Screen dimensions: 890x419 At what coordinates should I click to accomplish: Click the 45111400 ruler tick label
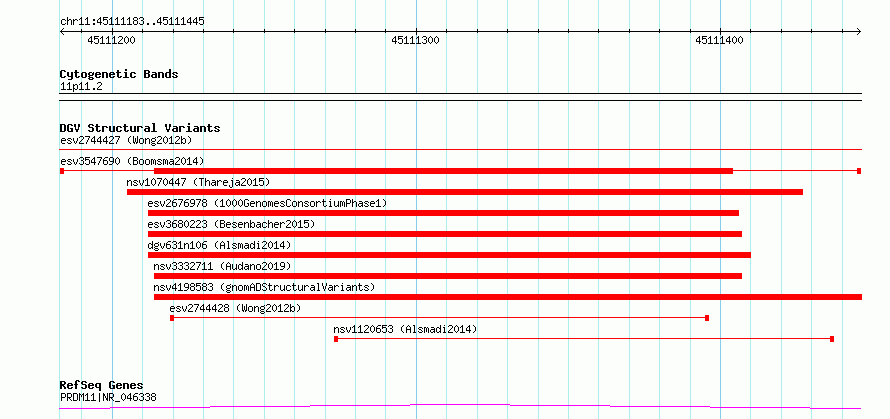(x=719, y=40)
